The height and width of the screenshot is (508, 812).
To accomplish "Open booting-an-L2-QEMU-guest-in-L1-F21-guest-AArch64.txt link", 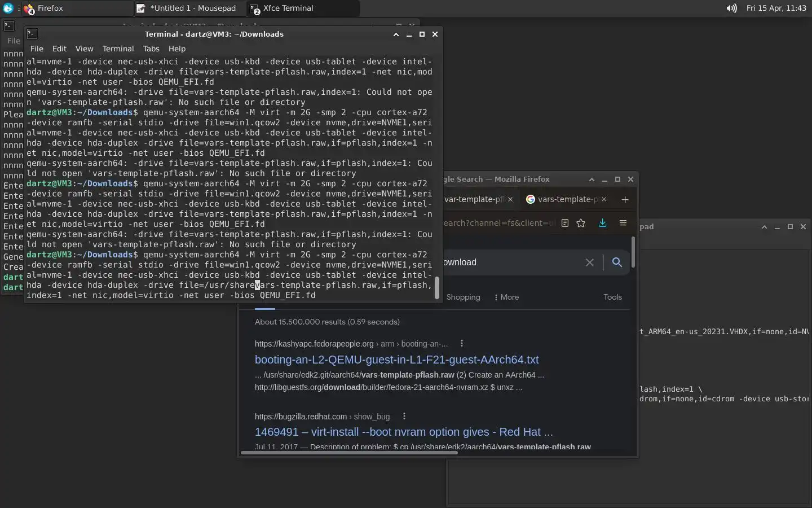I will pos(396,360).
